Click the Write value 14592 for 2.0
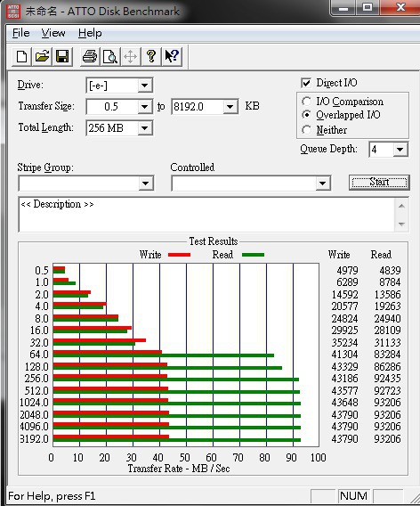This screenshot has width=420, height=506. [x=344, y=294]
